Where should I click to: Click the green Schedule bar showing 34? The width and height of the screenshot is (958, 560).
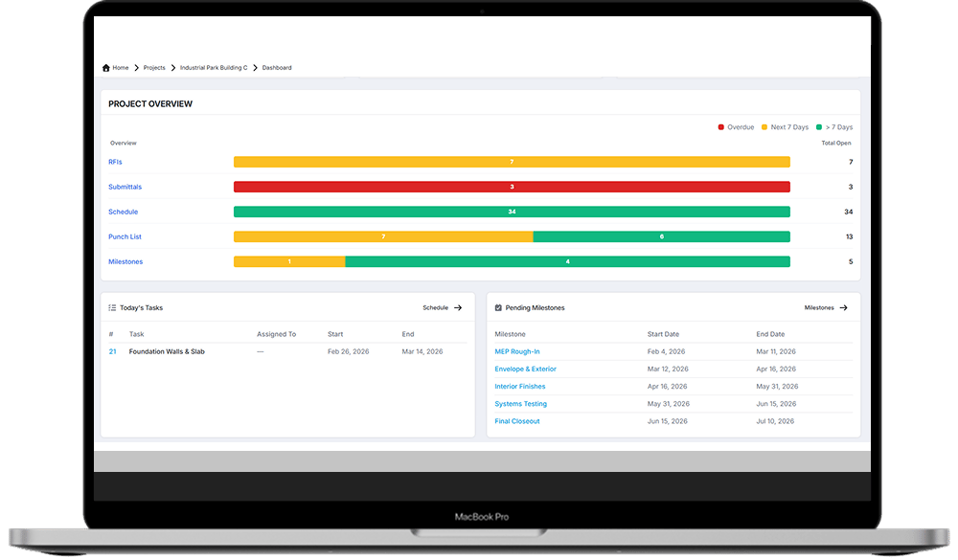(x=512, y=212)
